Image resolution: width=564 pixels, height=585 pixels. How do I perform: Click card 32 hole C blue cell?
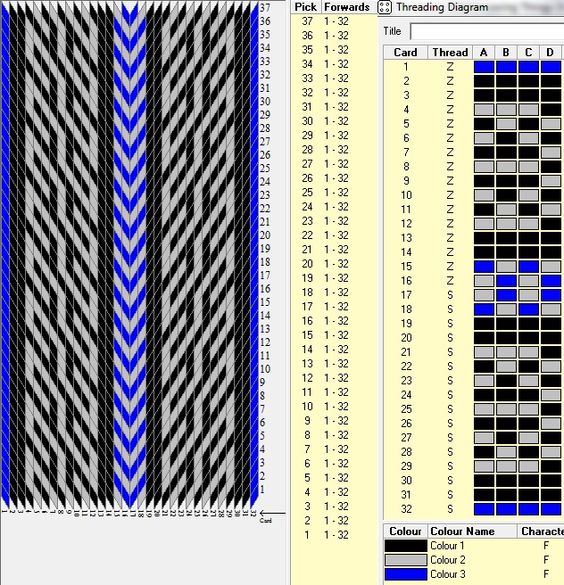529,509
